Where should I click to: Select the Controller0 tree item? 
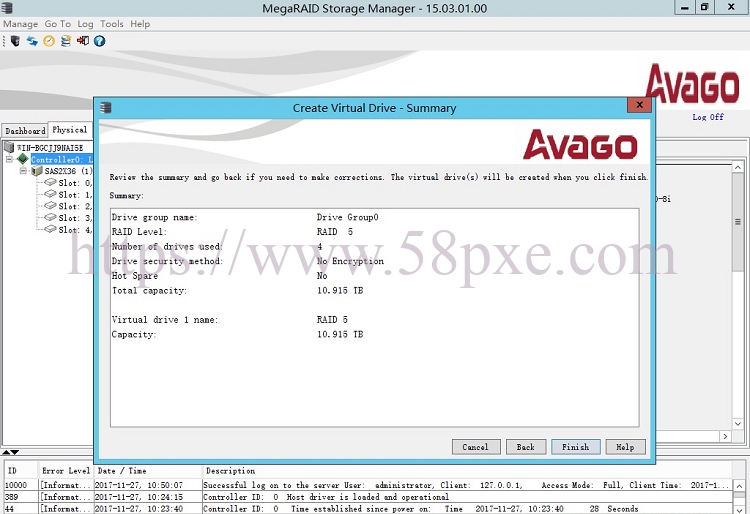61,159
